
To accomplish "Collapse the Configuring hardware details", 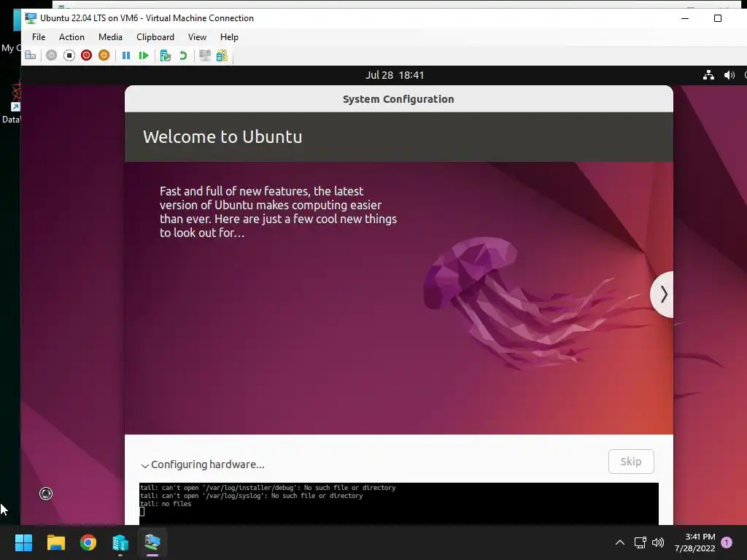I will (x=145, y=465).
